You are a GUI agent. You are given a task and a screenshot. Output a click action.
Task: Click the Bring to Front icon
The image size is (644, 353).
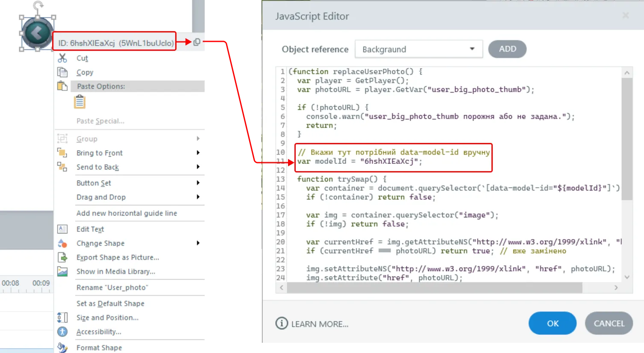[x=62, y=153]
